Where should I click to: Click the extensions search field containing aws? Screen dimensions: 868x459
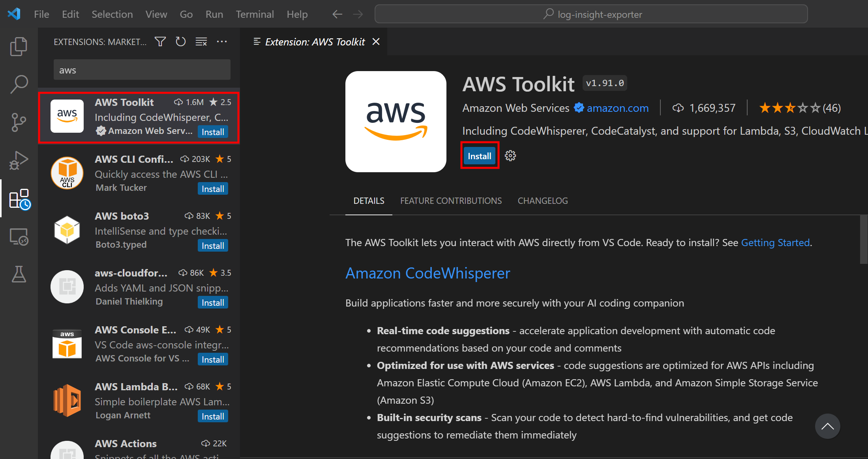pos(142,70)
